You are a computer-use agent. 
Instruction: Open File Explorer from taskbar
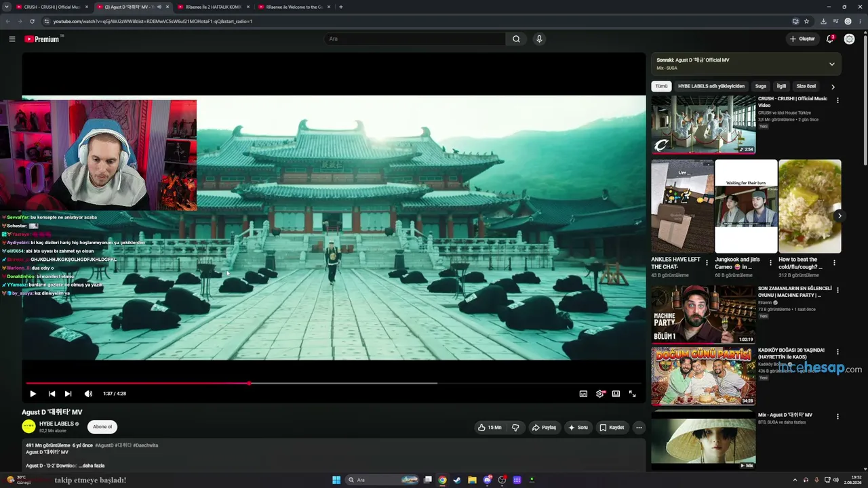tap(472, 480)
